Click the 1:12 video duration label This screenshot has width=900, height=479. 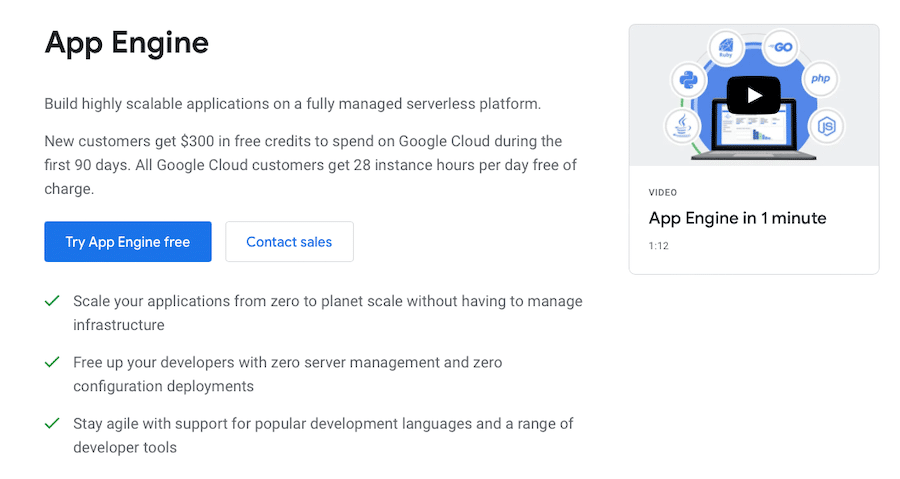pyautogui.click(x=659, y=245)
